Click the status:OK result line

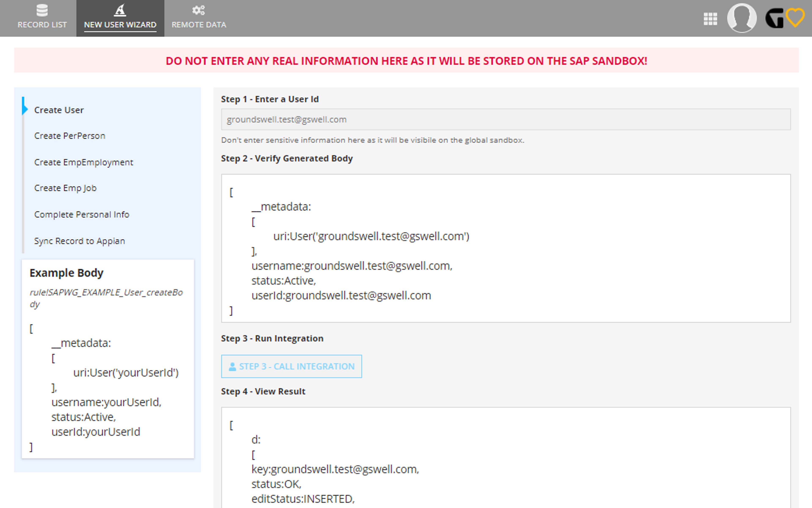277,484
